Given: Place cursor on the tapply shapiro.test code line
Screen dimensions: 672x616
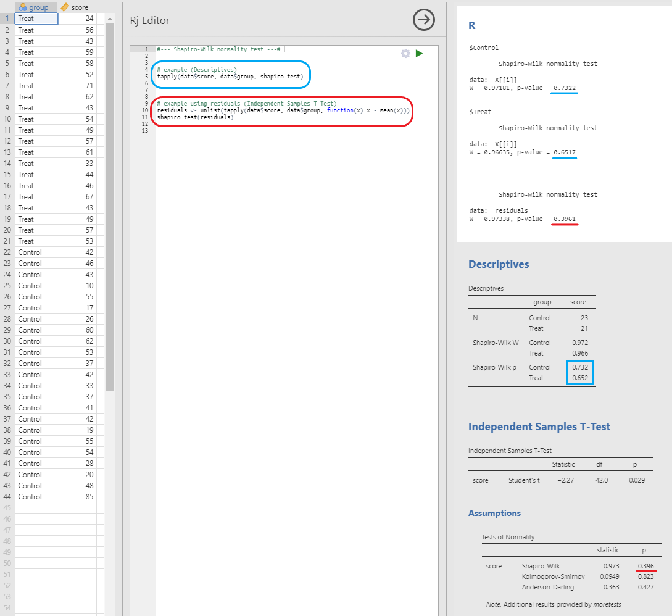Looking at the screenshot, I should tap(230, 77).
